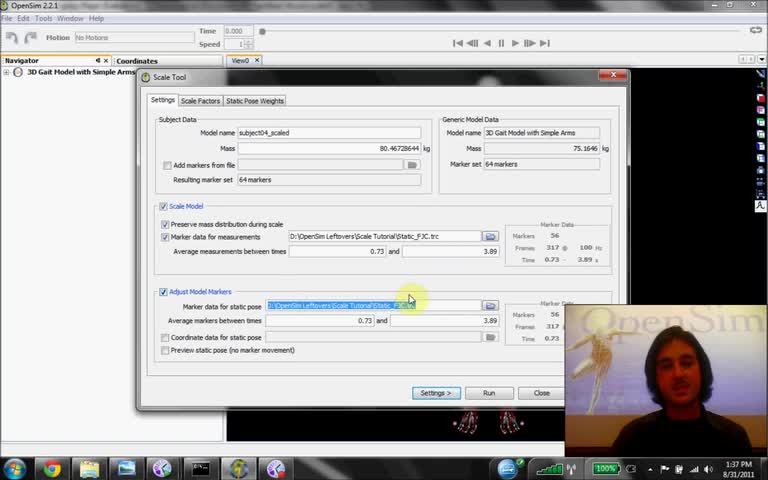Step one frame backward in motion
768x480 pixels.
coord(472,43)
